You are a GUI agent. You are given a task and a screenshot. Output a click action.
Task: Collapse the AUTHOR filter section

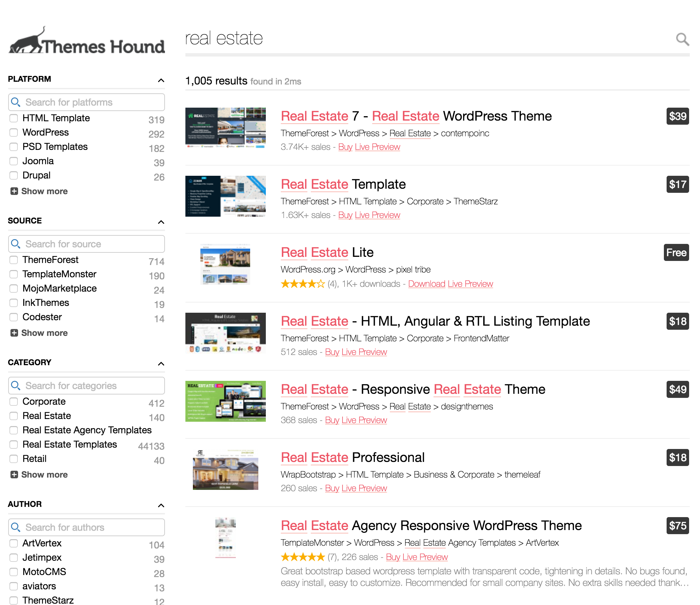[161, 506]
